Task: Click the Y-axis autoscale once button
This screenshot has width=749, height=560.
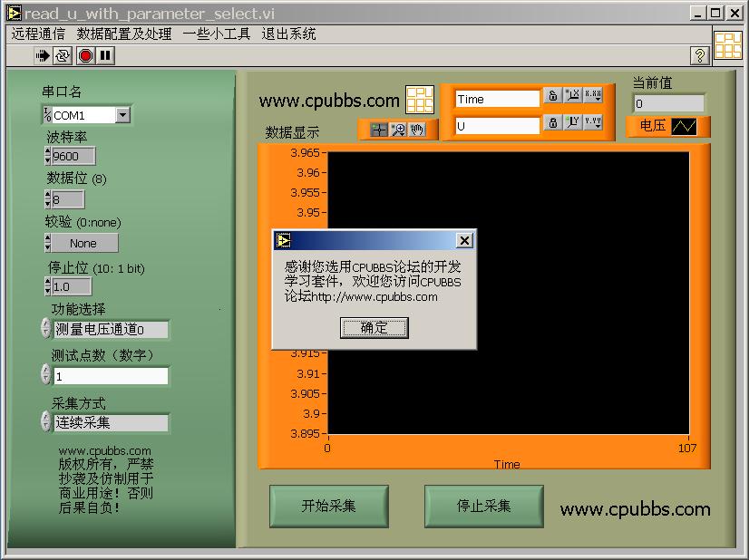Action: (573, 122)
